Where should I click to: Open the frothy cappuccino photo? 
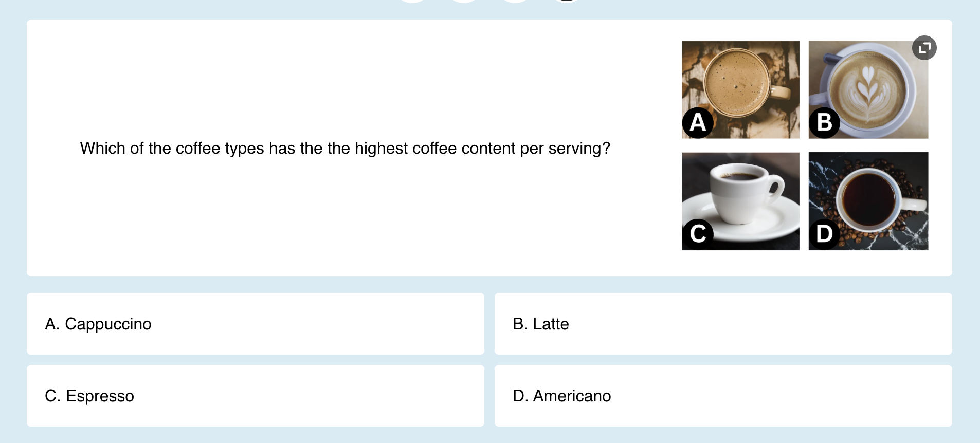tap(741, 89)
